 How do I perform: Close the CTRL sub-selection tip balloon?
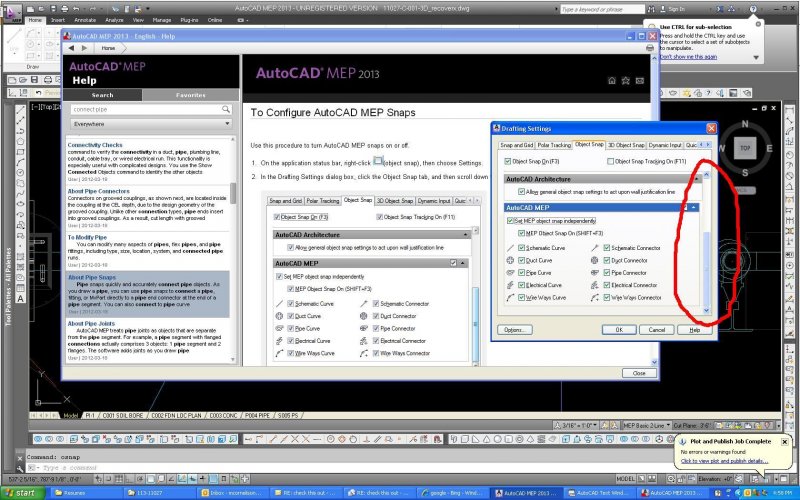pos(758,24)
